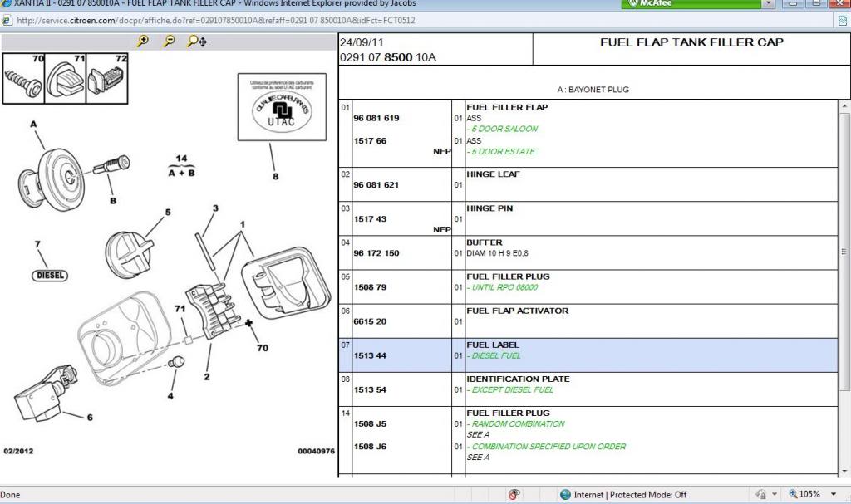Image resolution: width=851 pixels, height=504 pixels.
Task: Click the parts list scroll-down arrow
Action: coord(844,471)
